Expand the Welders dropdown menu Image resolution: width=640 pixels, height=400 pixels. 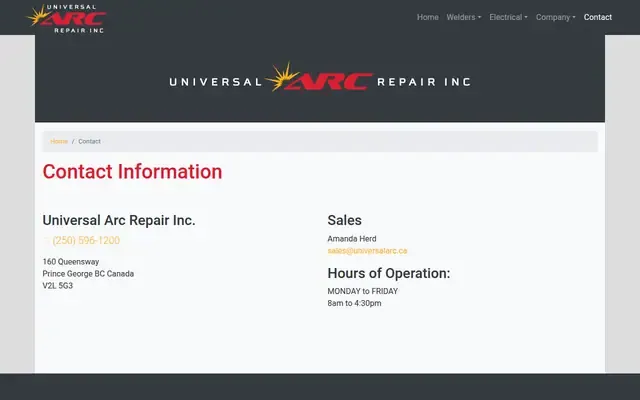(x=464, y=17)
